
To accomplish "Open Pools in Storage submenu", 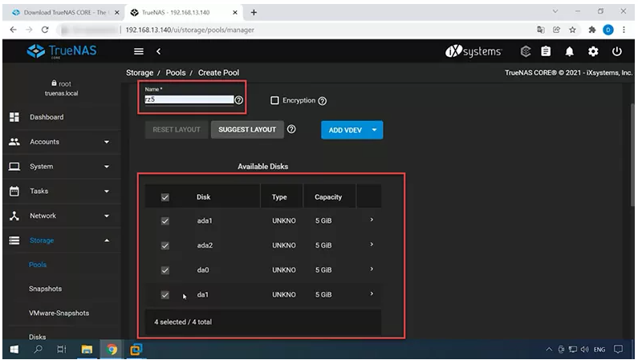I will [x=38, y=265].
